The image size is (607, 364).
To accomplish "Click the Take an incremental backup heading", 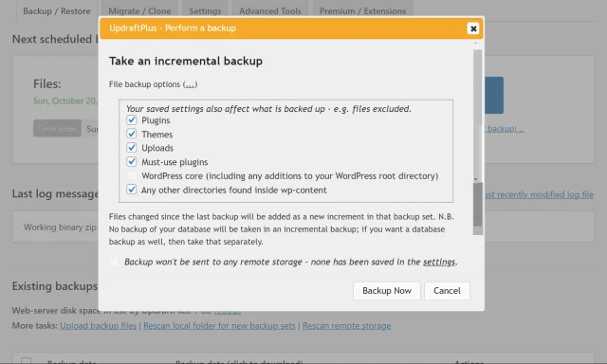I will (x=186, y=61).
